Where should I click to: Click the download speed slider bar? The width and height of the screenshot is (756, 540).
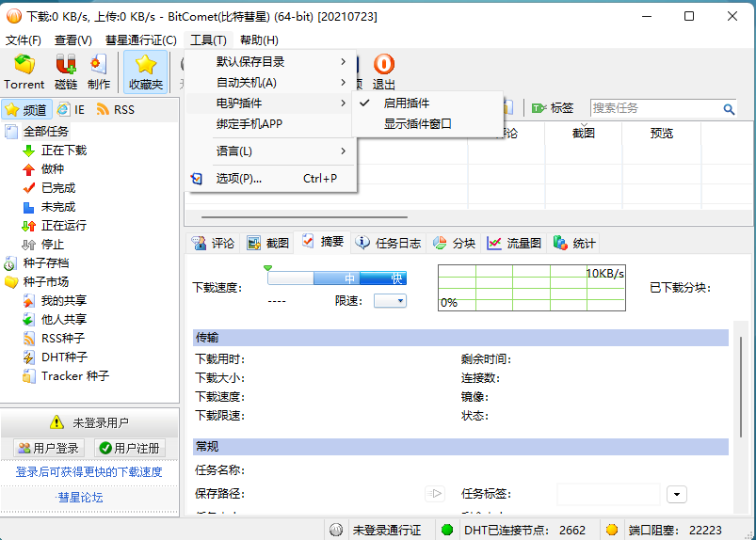click(336, 278)
